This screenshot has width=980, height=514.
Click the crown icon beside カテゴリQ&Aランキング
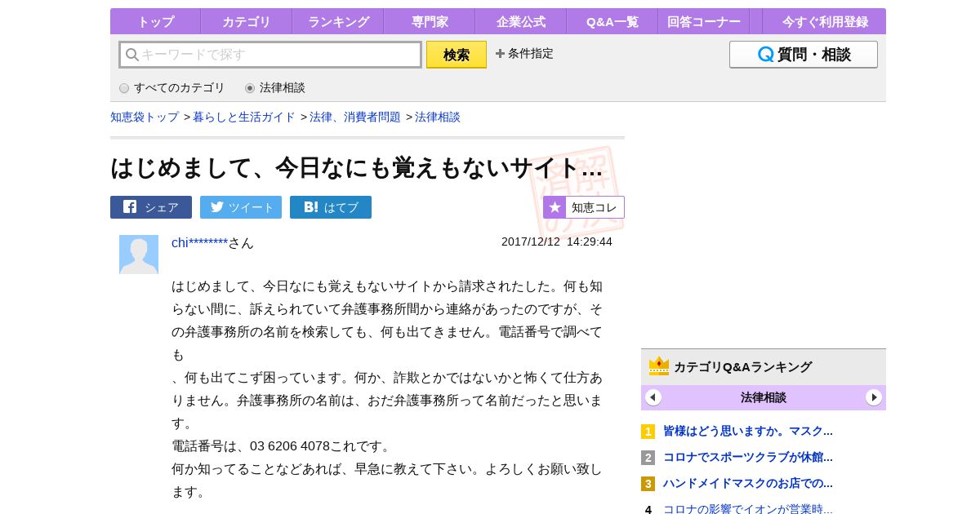pyautogui.click(x=659, y=366)
